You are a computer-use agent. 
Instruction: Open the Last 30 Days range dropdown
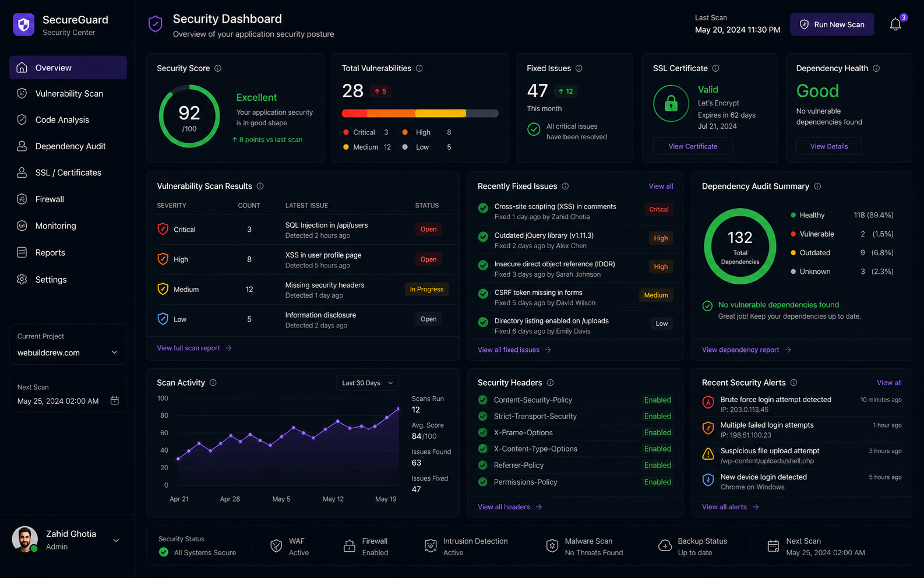368,383
